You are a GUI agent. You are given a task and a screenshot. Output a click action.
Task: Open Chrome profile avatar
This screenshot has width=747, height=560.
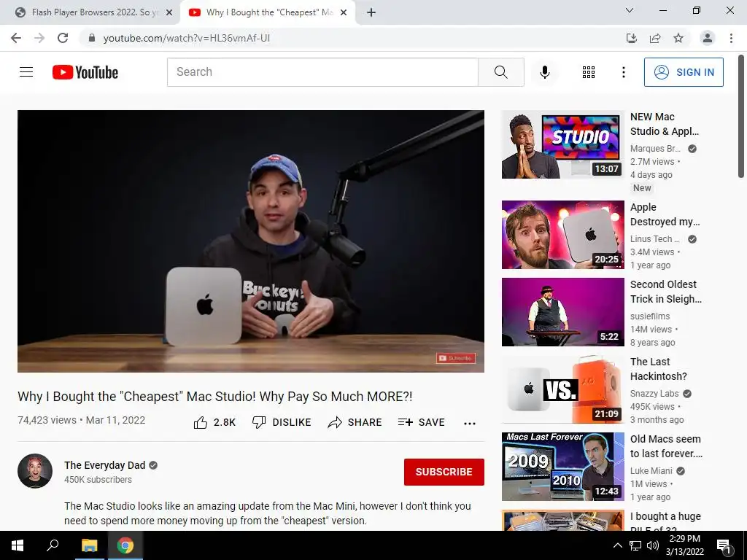tap(708, 38)
